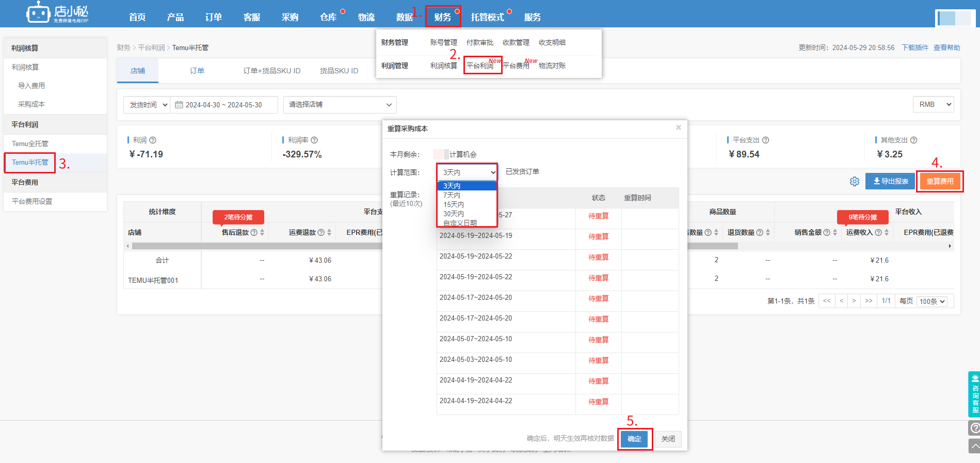Select 物流对账 in finance submenu

552,66
